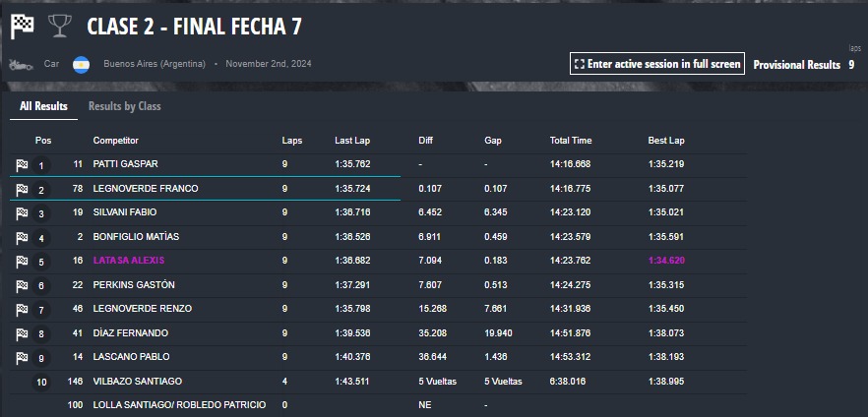Click the Provisional Results label
Viewport: 868px width, 417px height.
coord(796,65)
